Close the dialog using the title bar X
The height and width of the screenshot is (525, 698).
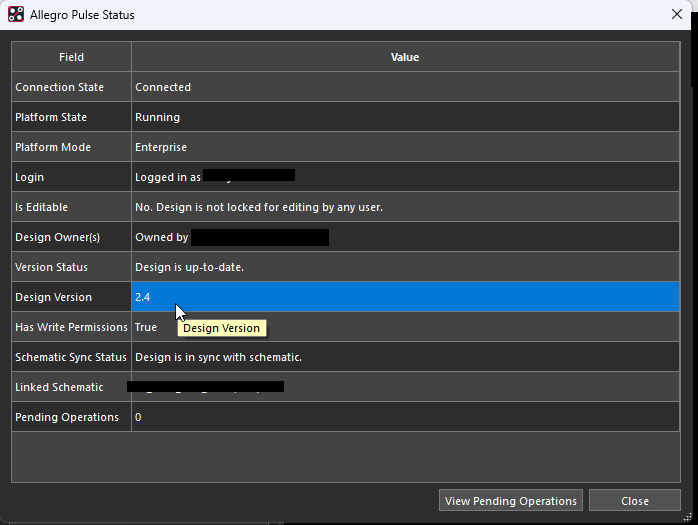tap(676, 15)
